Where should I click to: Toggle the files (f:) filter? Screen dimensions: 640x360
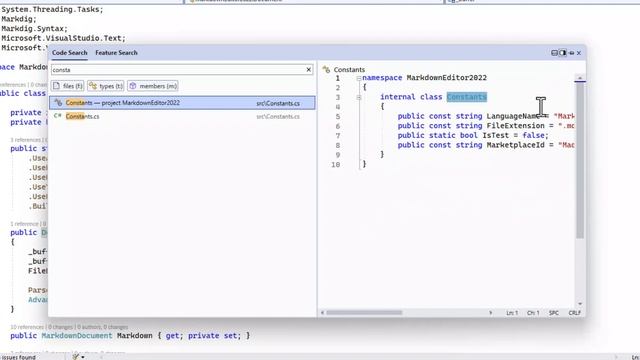(x=67, y=86)
